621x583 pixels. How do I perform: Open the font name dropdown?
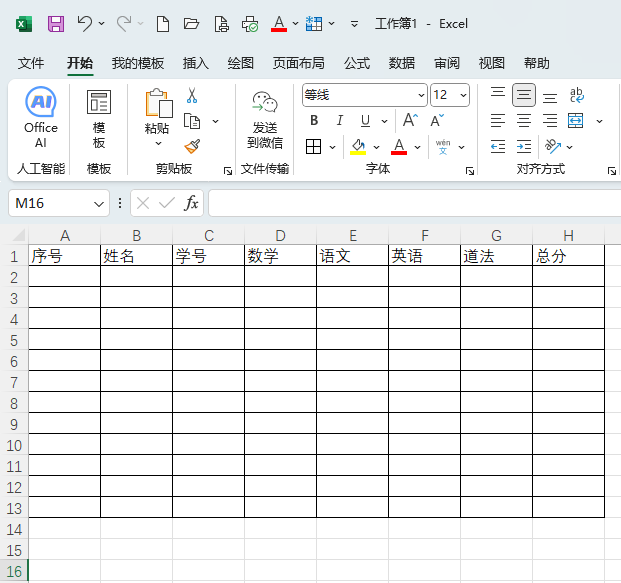[x=420, y=95]
